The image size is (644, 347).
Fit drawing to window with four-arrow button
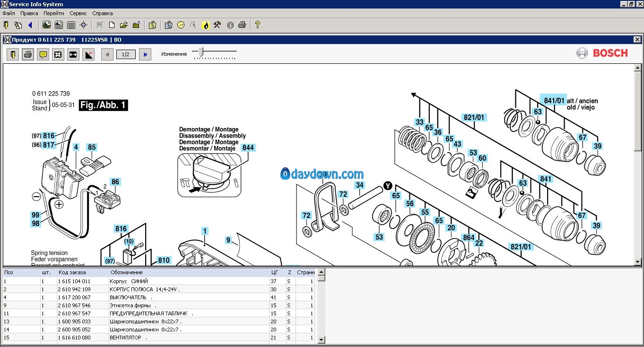(x=58, y=55)
